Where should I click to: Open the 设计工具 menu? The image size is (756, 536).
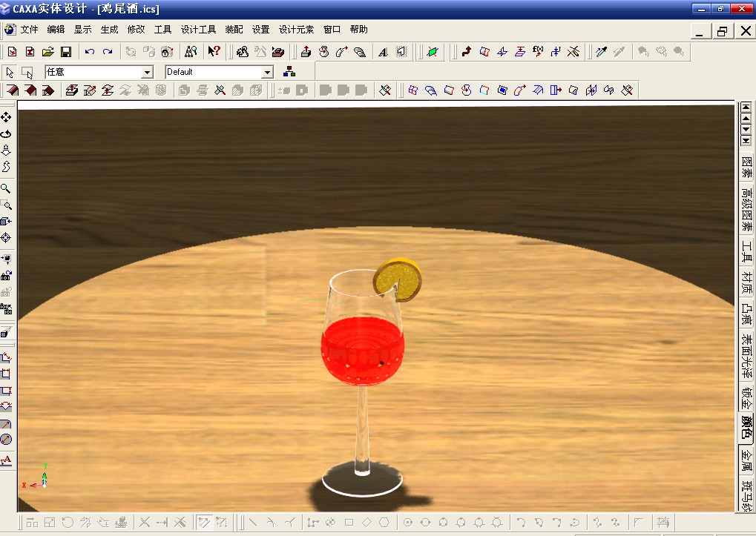[x=198, y=30]
